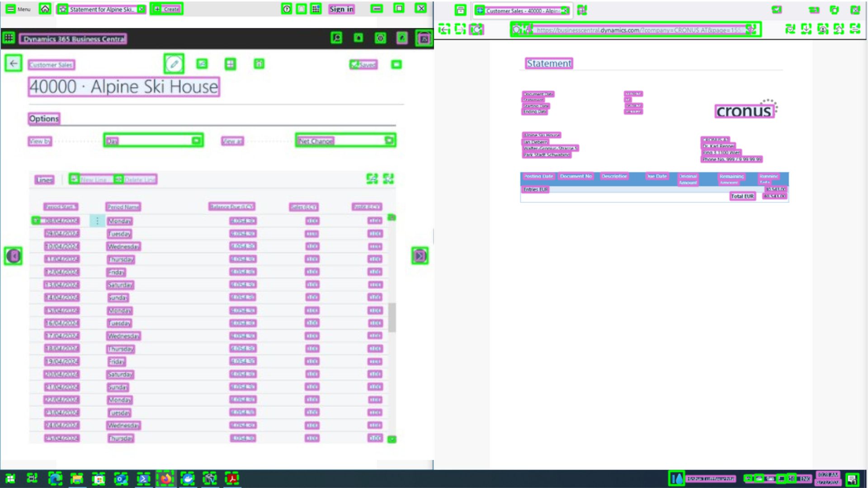Click Balance Due (LCY) column header

(232, 206)
